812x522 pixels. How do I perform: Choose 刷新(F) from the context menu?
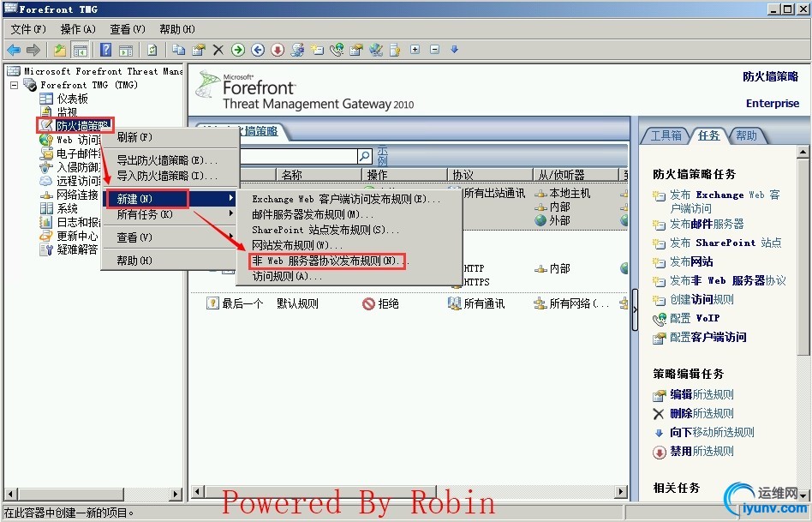click(x=170, y=137)
